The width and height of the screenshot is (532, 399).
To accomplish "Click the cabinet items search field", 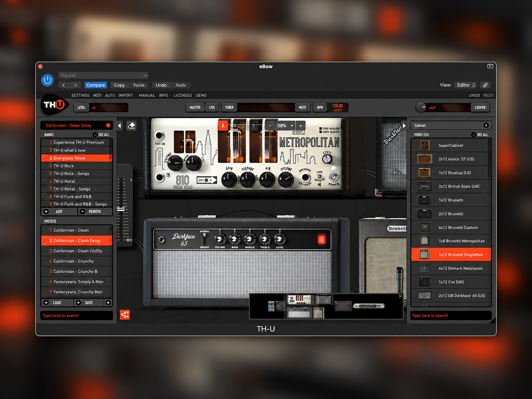I will click(x=451, y=316).
